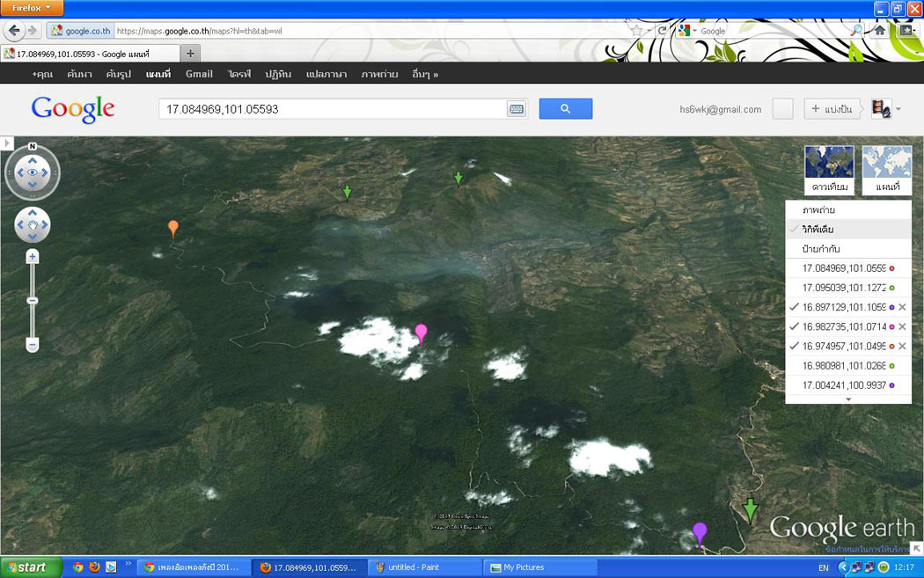
Task: Open the อื่นๆ » more menu
Action: 425,74
